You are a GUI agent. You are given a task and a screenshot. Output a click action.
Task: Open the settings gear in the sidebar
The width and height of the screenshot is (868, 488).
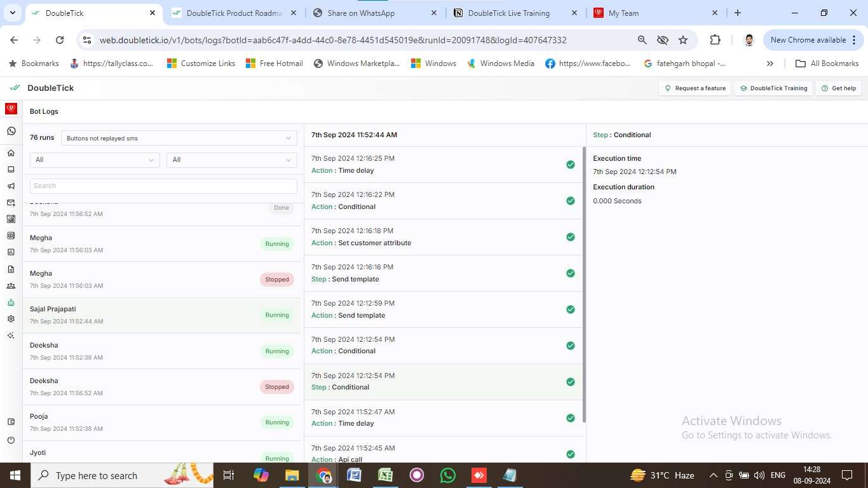(11, 319)
